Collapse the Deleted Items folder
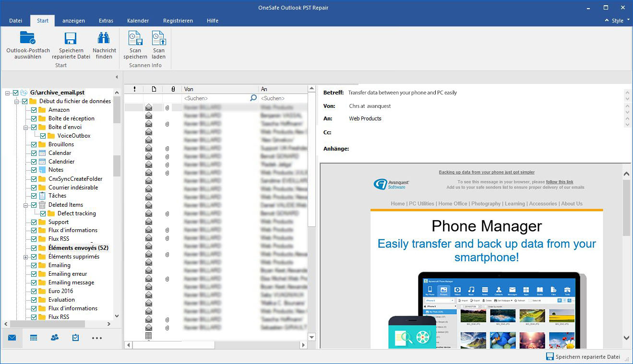This screenshot has height=364, width=633. pos(26,205)
